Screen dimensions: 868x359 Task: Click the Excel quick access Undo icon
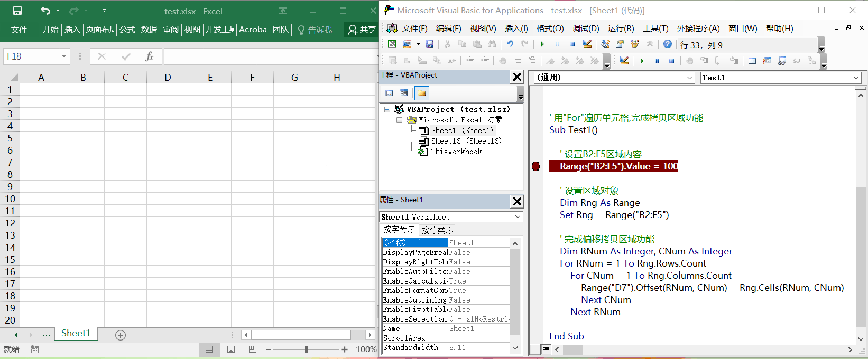click(x=45, y=11)
